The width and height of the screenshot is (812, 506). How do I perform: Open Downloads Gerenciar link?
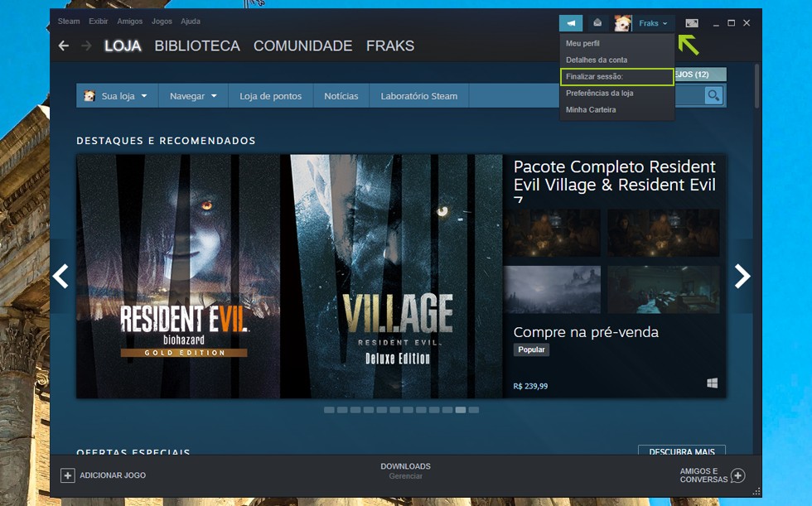click(x=405, y=476)
